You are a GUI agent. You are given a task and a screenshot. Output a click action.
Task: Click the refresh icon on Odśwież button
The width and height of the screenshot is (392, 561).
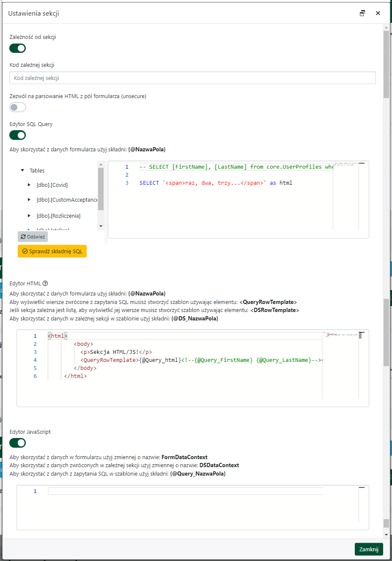[x=23, y=236]
